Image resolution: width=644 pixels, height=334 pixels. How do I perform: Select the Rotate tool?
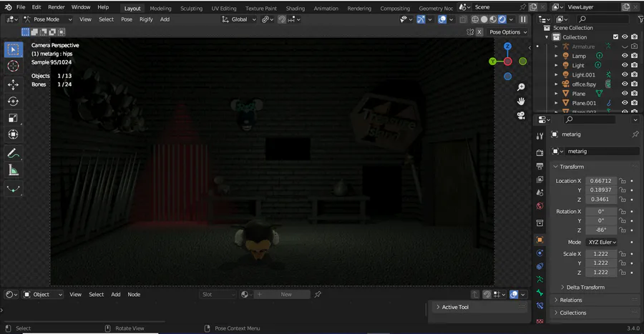click(x=13, y=102)
